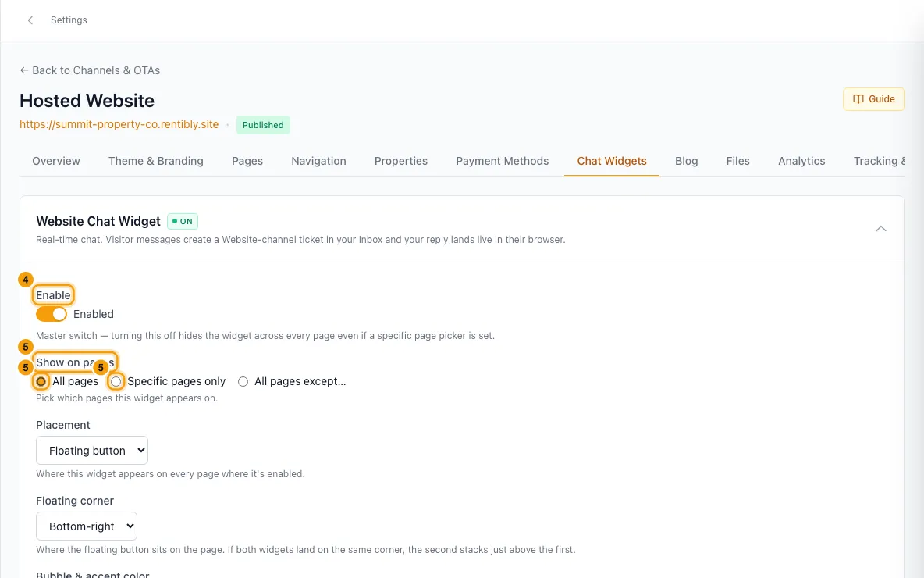Toggle the Enabled master switch
Screen dimensions: 924x578
click(52, 314)
